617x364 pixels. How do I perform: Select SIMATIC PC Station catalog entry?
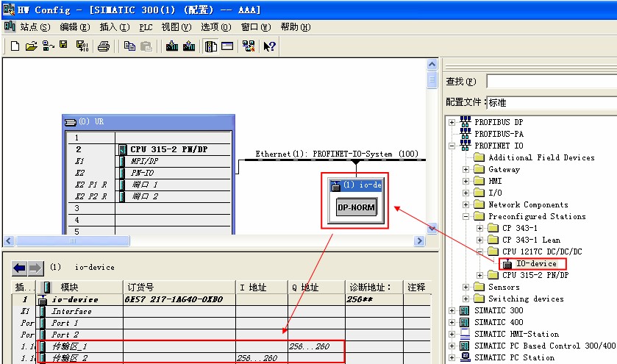(x=507, y=357)
